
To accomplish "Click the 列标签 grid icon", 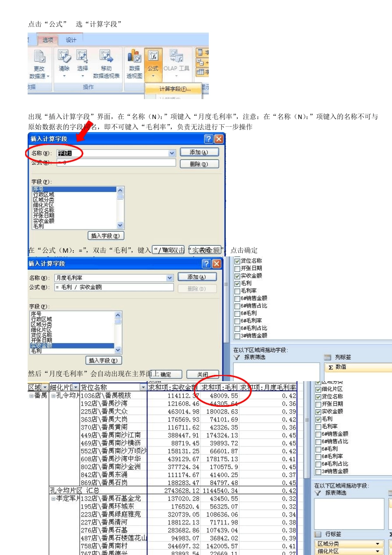I will pyautogui.click(x=328, y=357).
